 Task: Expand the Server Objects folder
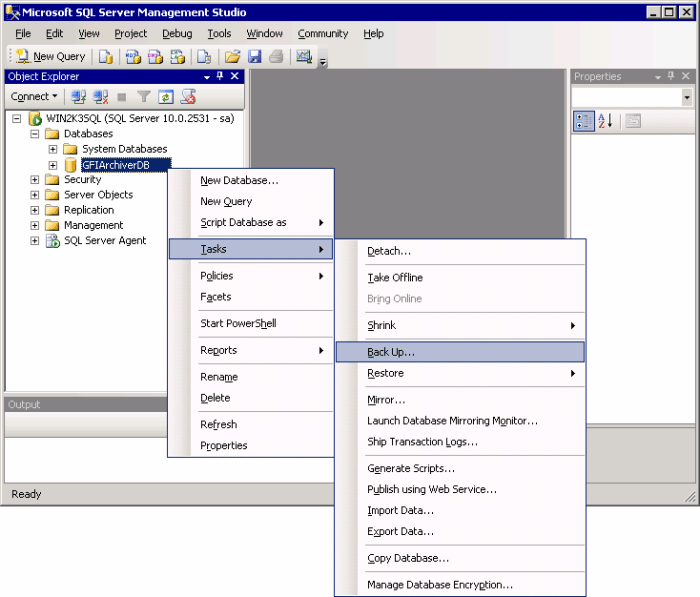(x=34, y=195)
